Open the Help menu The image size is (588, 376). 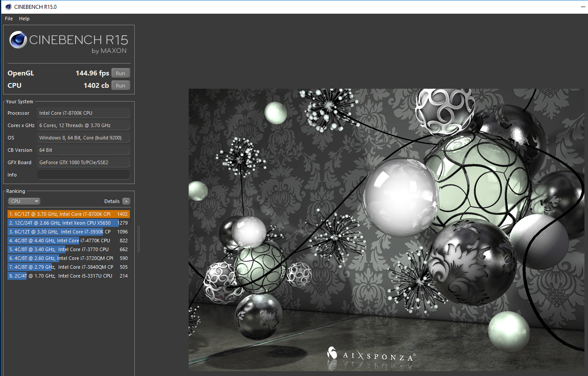point(24,19)
